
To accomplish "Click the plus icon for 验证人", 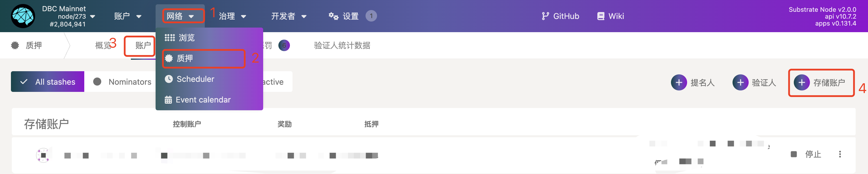I will (x=740, y=82).
